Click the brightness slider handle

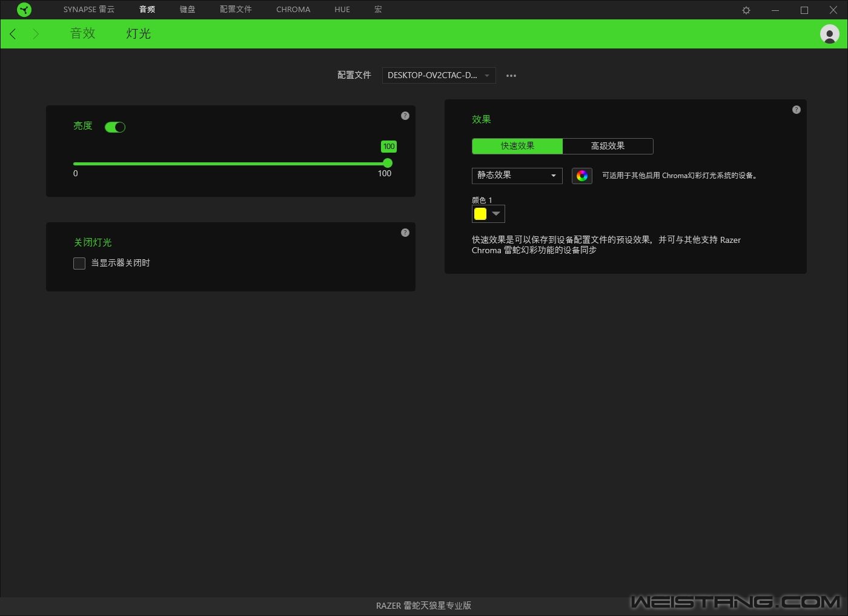388,164
